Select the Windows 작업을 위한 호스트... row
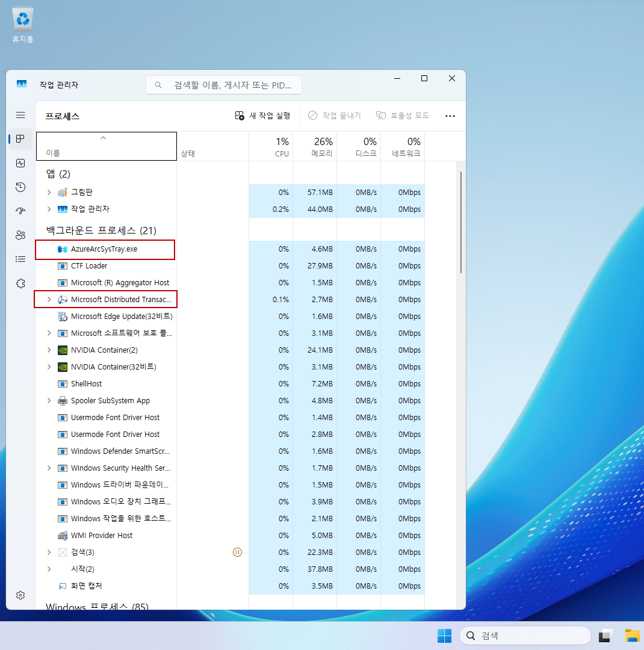The width and height of the screenshot is (644, 650). (x=230, y=519)
